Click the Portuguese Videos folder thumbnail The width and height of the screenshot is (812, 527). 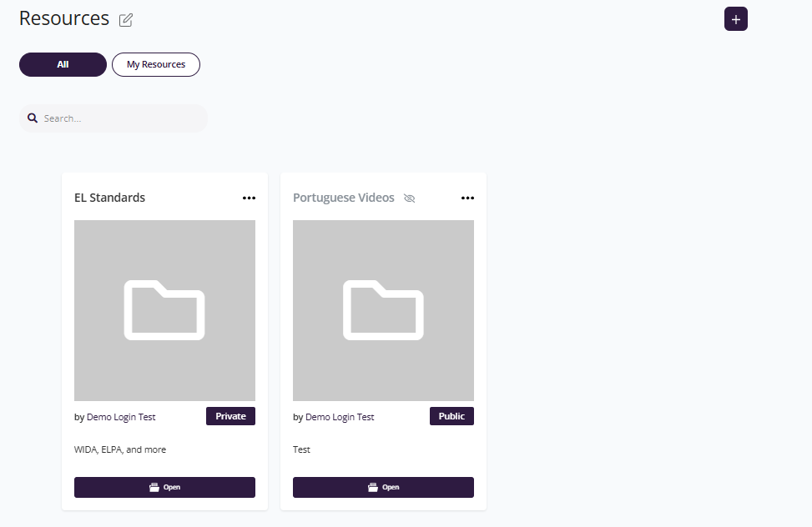tap(383, 310)
